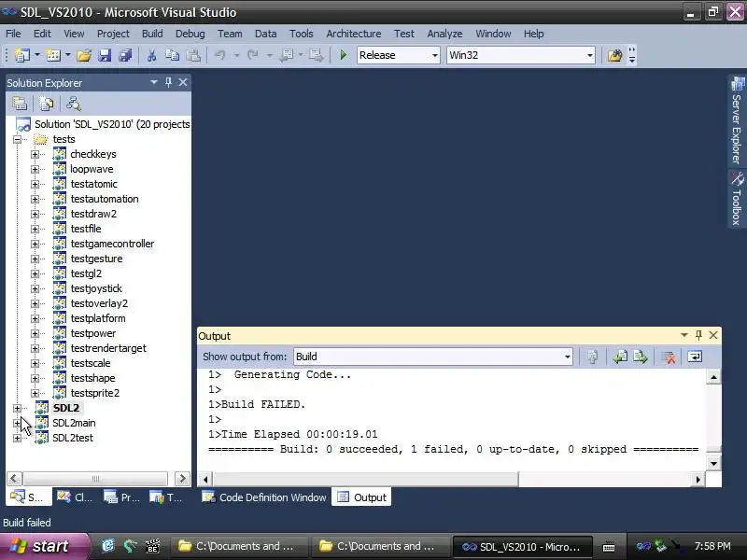The height and width of the screenshot is (560, 747).
Task: Select the Output tab at bottom
Action: click(x=361, y=497)
